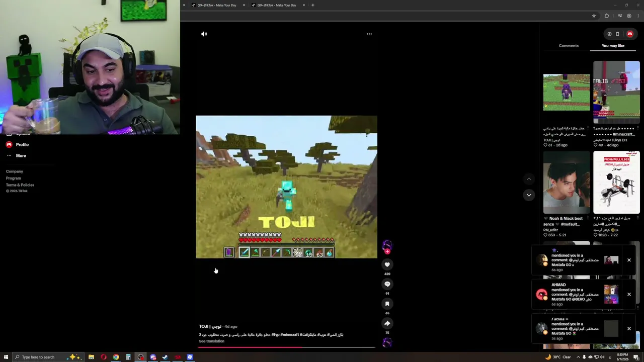The image size is (644, 362).
Task: Open the Windows notification center icon
Action: click(x=636, y=357)
